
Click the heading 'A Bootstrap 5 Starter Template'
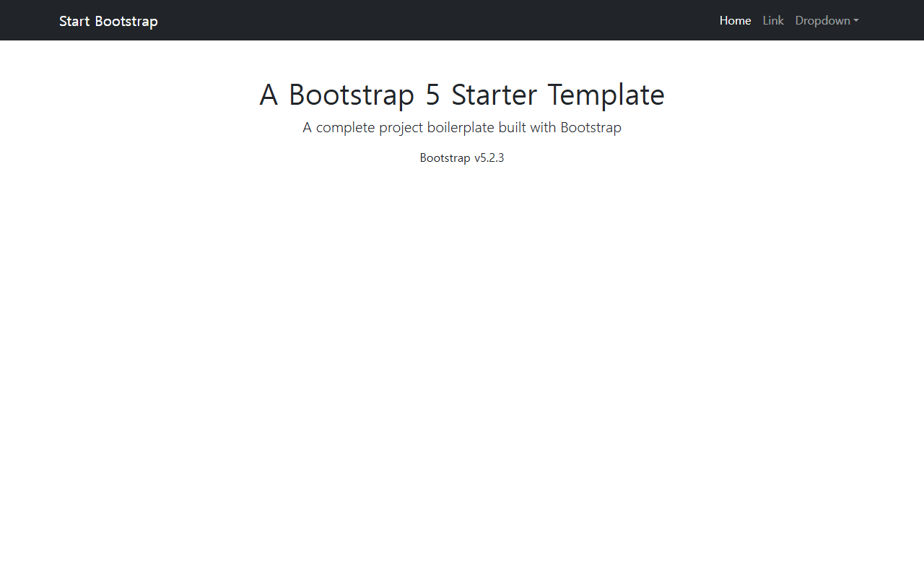tap(462, 95)
